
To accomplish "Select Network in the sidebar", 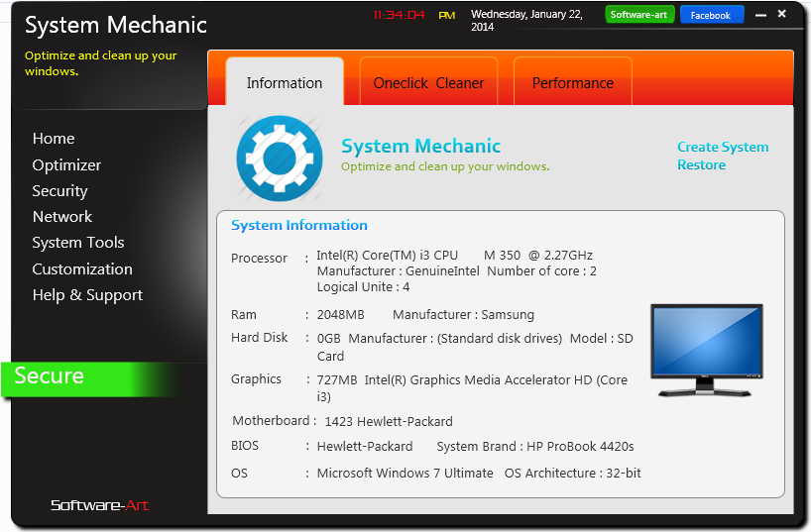I will [62, 217].
